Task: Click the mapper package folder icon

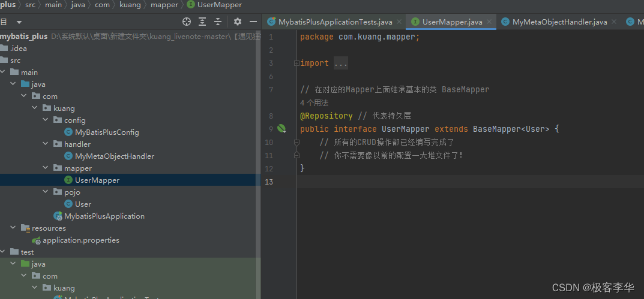Action: [x=58, y=168]
